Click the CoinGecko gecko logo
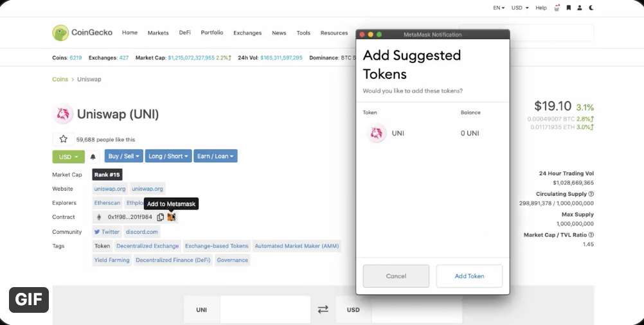 click(60, 33)
